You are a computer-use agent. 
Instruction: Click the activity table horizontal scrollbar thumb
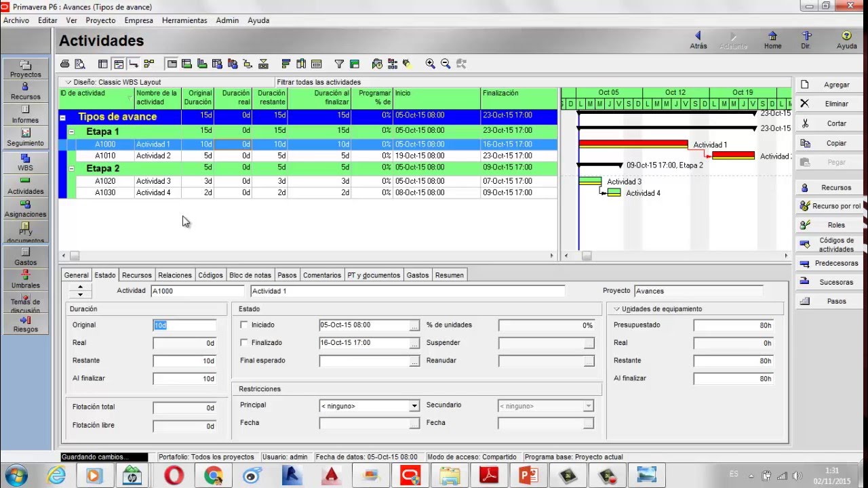(75, 256)
